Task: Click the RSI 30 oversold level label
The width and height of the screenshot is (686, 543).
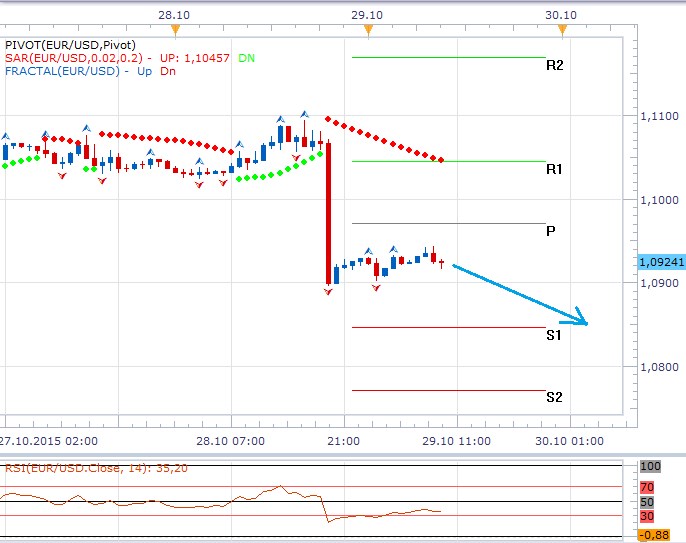Action: click(646, 516)
